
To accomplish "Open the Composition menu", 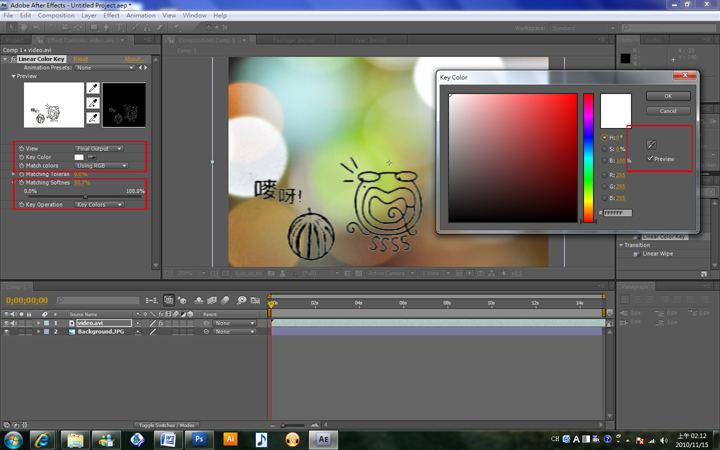I will pyautogui.click(x=56, y=16).
